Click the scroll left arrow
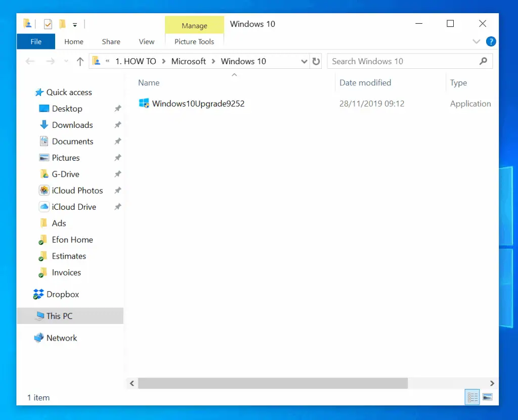This screenshot has height=420, width=518. pos(132,383)
